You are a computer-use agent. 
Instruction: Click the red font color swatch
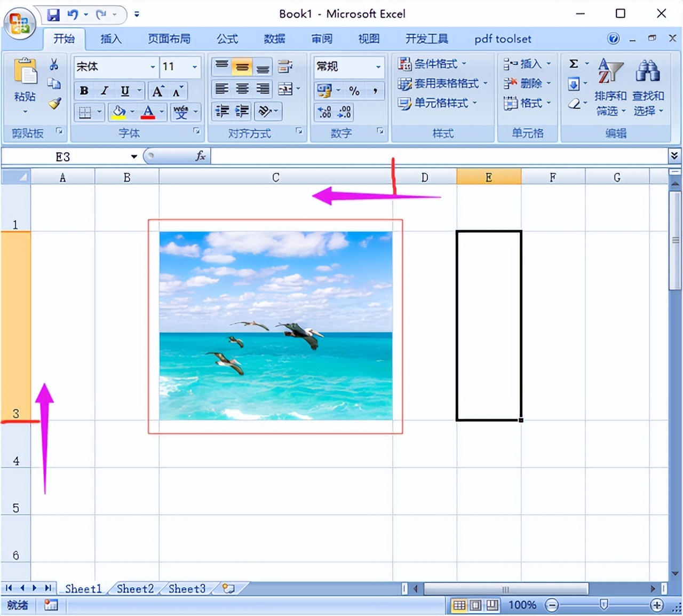click(148, 112)
